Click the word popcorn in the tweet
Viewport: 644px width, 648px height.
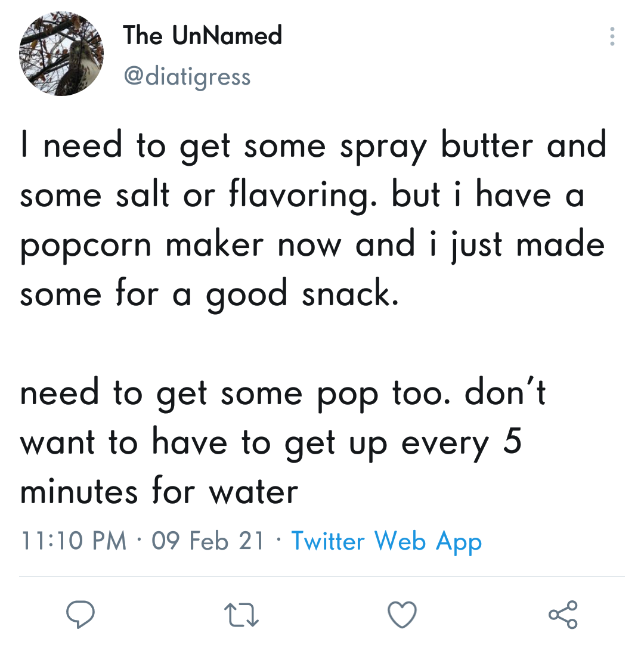click(86, 246)
